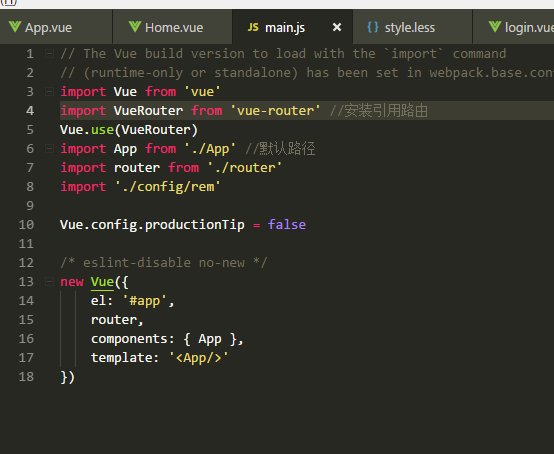Collapse the import fold at line 3
The width and height of the screenshot is (554, 454).
coord(49,92)
